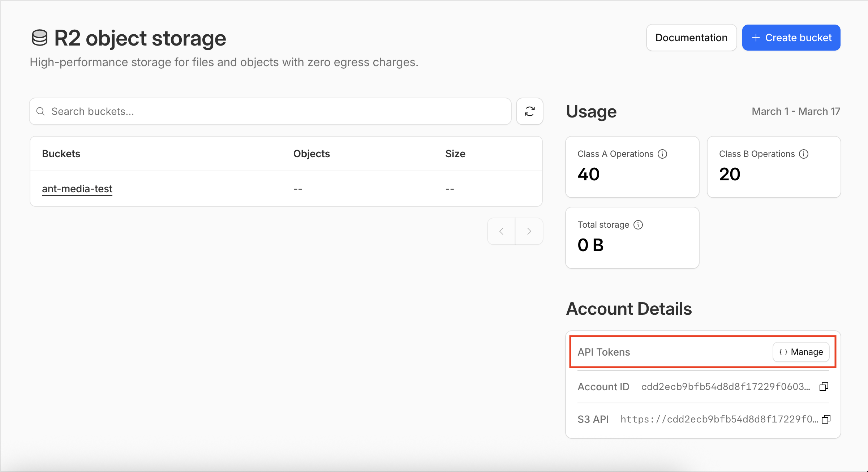Screen dimensions: 868x472
Task: Open the Documentation page
Action: click(x=691, y=38)
